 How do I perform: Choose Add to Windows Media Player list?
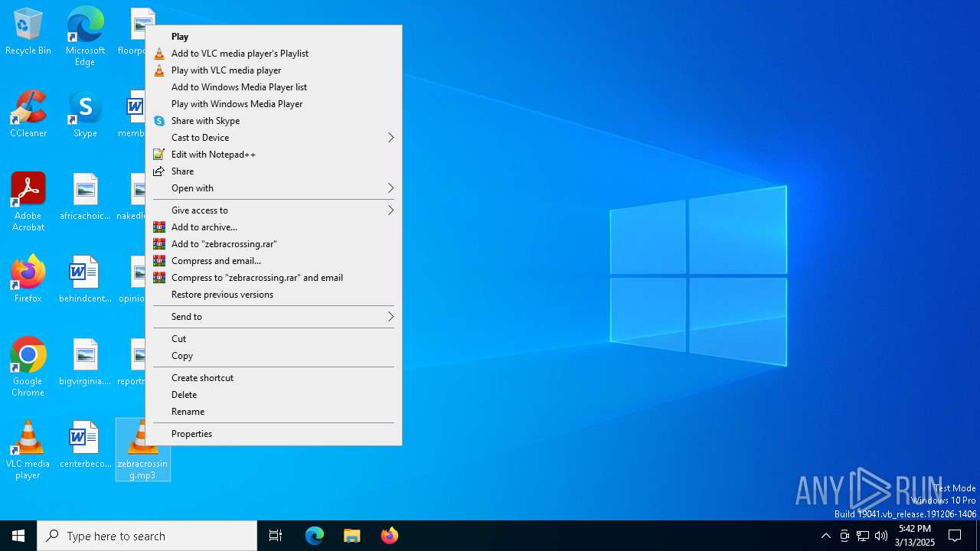click(273, 87)
